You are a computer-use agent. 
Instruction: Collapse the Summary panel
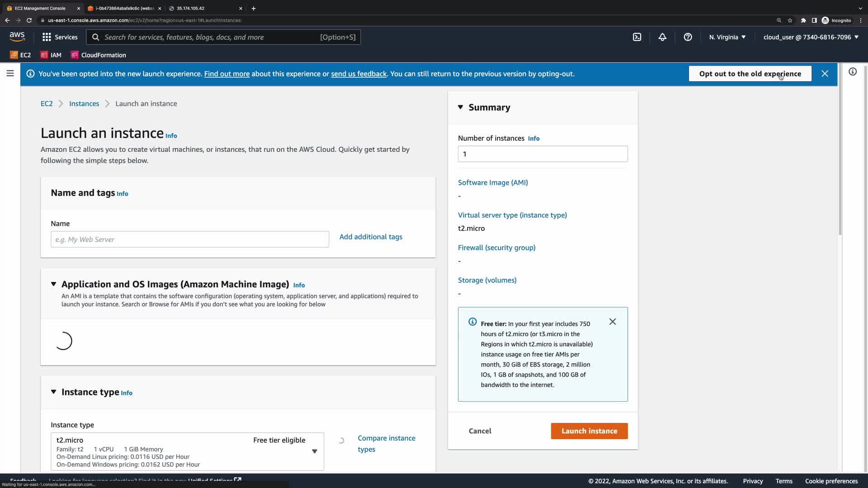tap(460, 107)
